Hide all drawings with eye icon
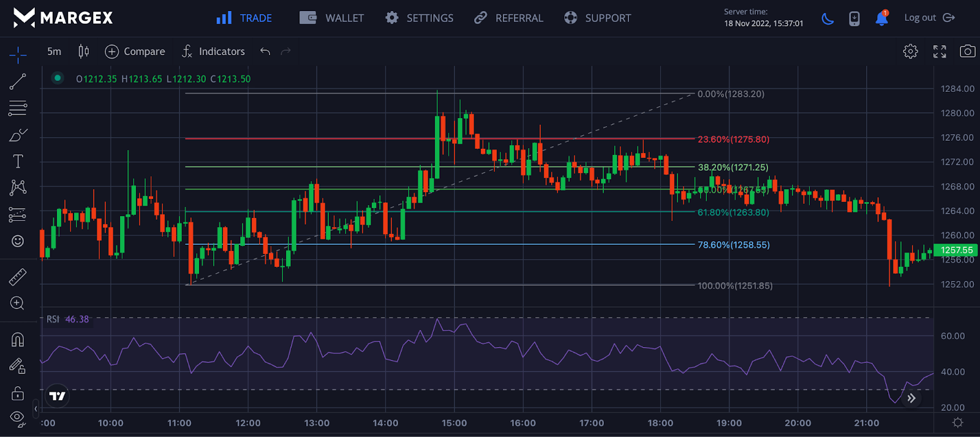The image size is (980, 437). 18,418
